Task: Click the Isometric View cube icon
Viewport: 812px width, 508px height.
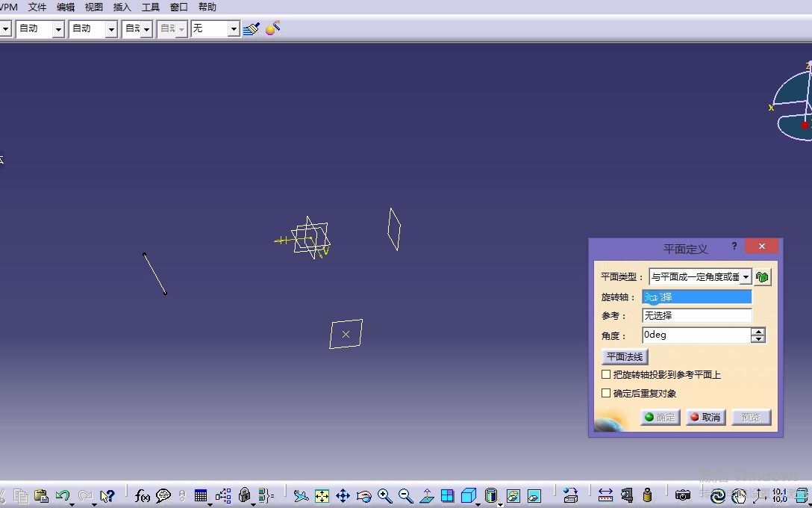Action: [x=468, y=496]
